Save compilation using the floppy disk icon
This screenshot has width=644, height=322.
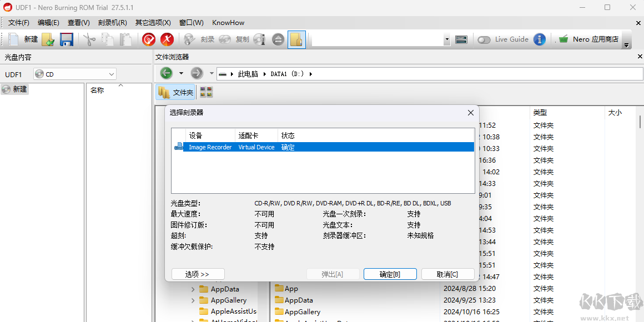click(67, 39)
